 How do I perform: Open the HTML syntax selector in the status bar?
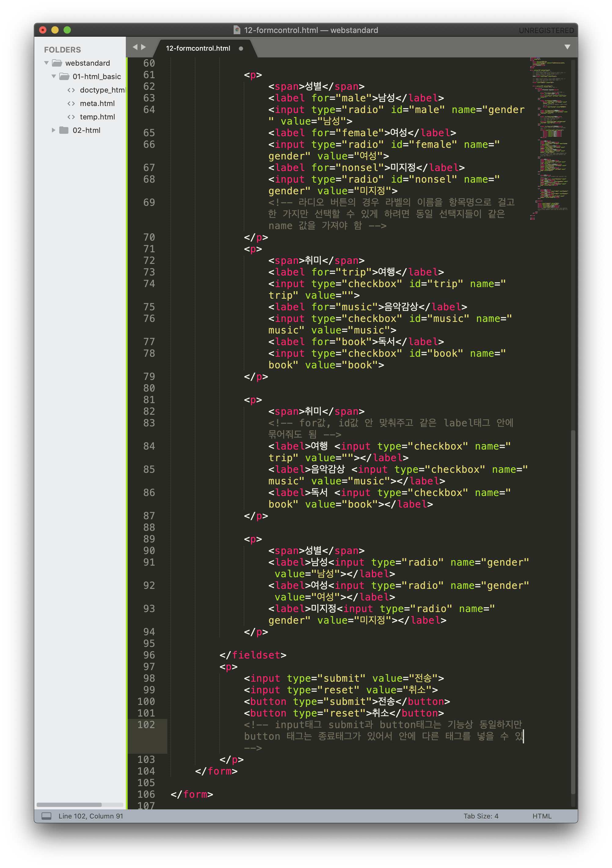point(542,816)
